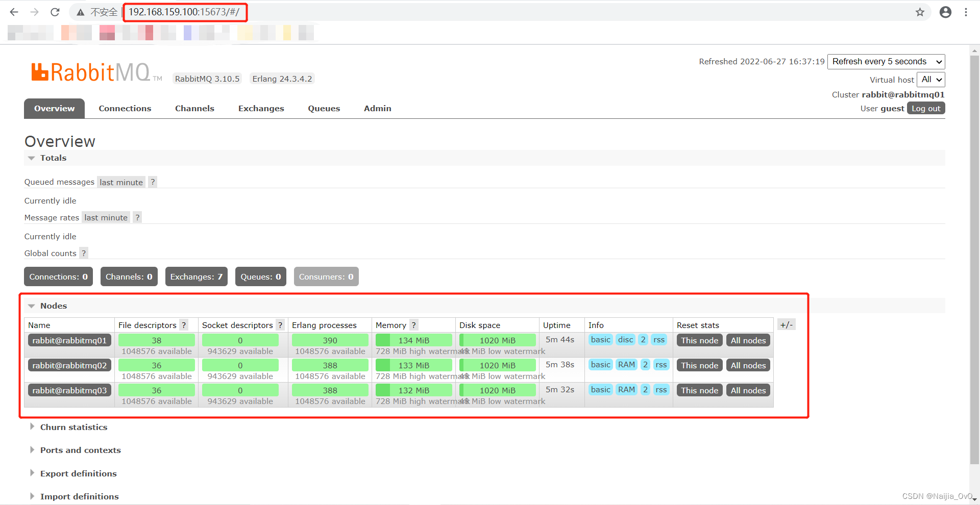Open help for Message rates
The height and width of the screenshot is (505, 980).
pyautogui.click(x=137, y=217)
